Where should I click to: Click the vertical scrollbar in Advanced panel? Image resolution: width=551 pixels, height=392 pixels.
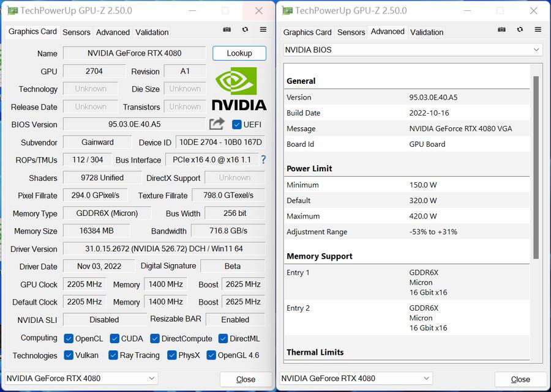point(536,165)
